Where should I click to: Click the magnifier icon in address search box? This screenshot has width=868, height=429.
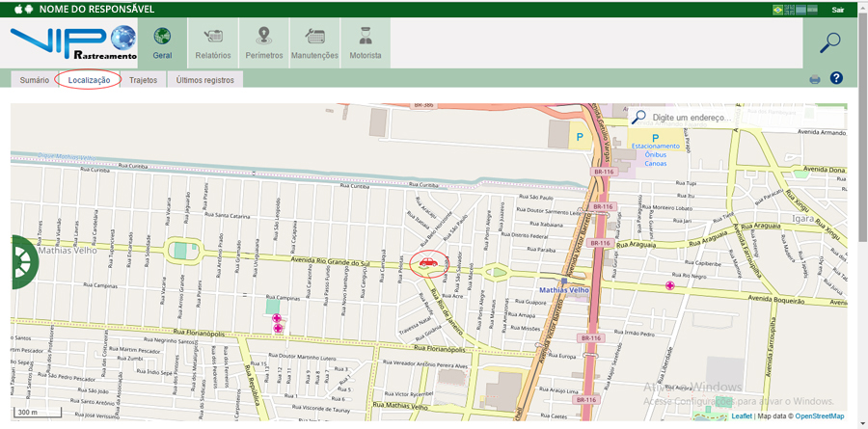tap(638, 117)
